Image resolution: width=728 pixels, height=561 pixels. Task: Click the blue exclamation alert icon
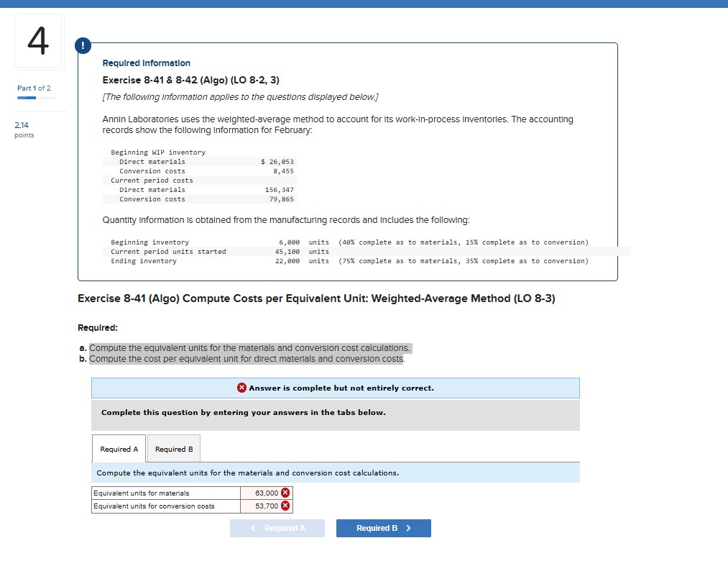(x=83, y=45)
